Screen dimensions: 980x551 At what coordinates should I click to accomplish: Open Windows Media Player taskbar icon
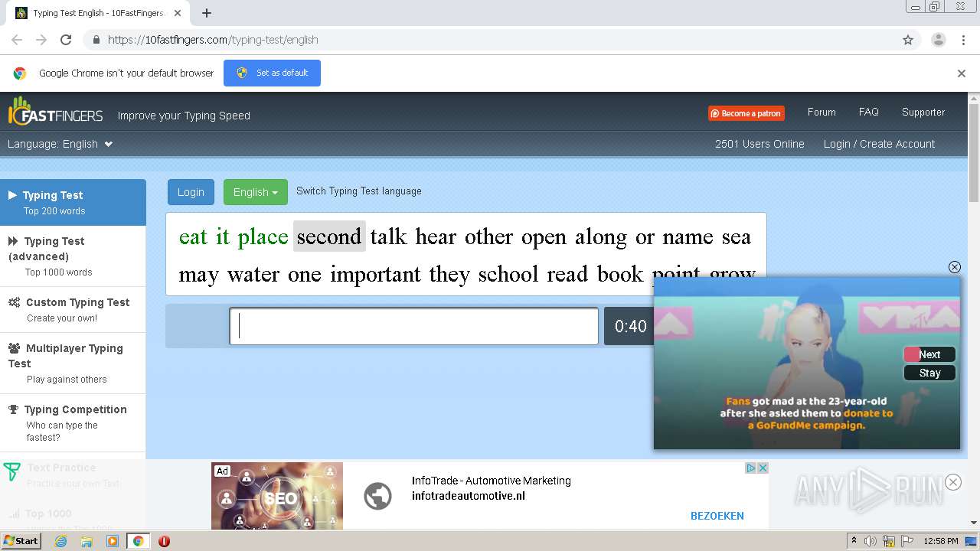pos(113,541)
